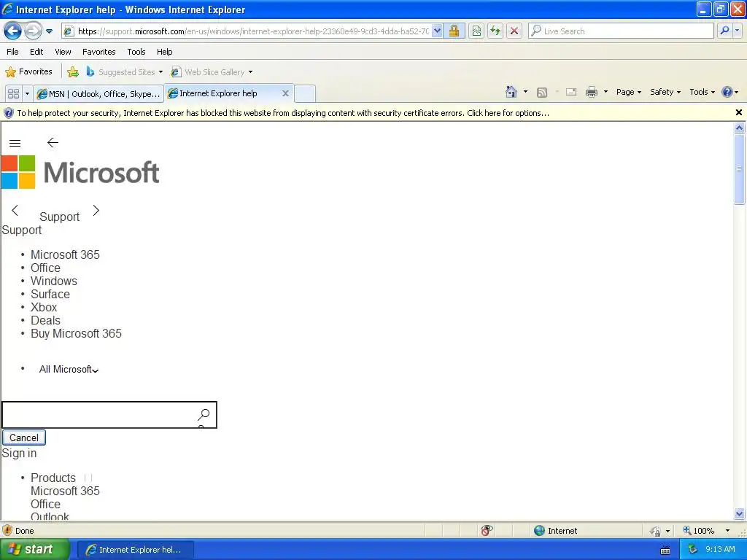The image size is (747, 560).
Task: Open the Windows link
Action: [x=54, y=281]
